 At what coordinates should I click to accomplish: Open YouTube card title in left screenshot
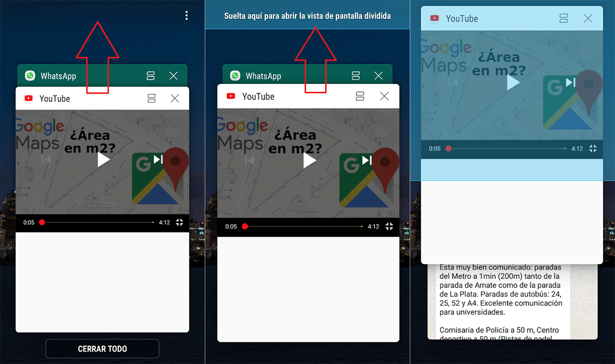click(x=55, y=98)
